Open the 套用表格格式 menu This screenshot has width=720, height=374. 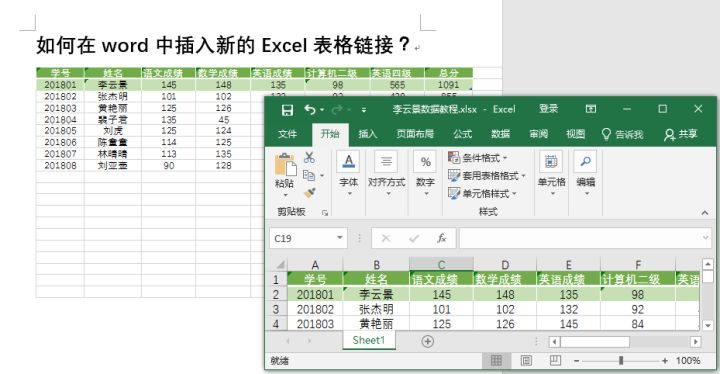(487, 176)
